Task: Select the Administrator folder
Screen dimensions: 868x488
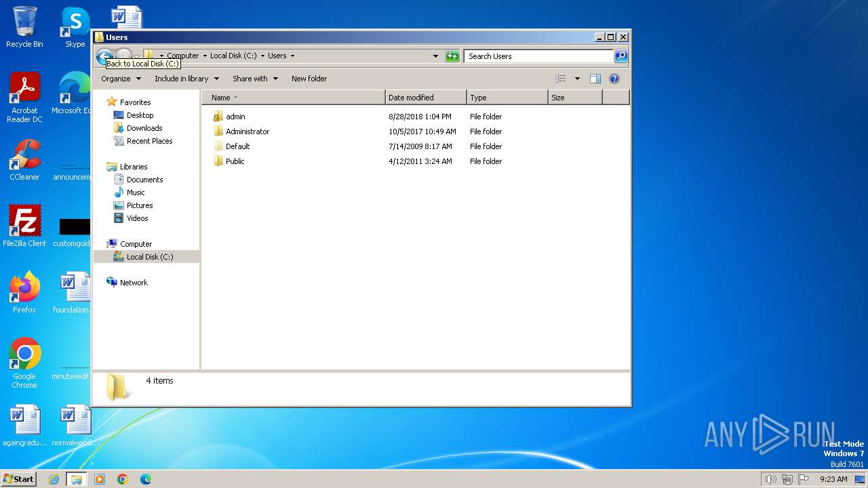Action: (241, 131)
